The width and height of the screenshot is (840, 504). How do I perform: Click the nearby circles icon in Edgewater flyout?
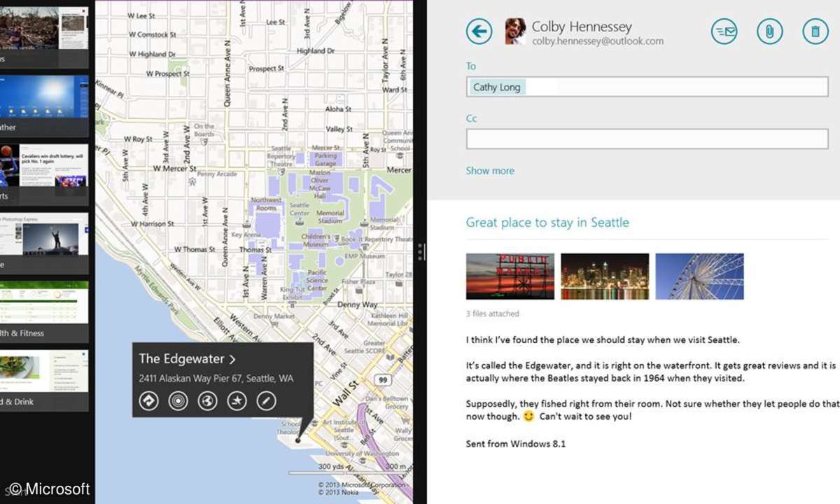(x=178, y=401)
